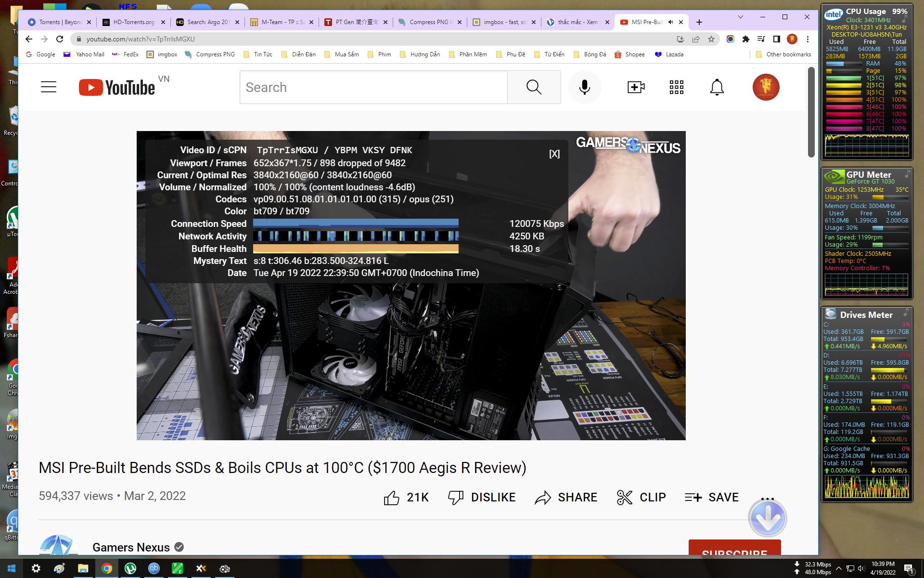
Task: Show YouTube notifications bell
Action: tap(717, 87)
